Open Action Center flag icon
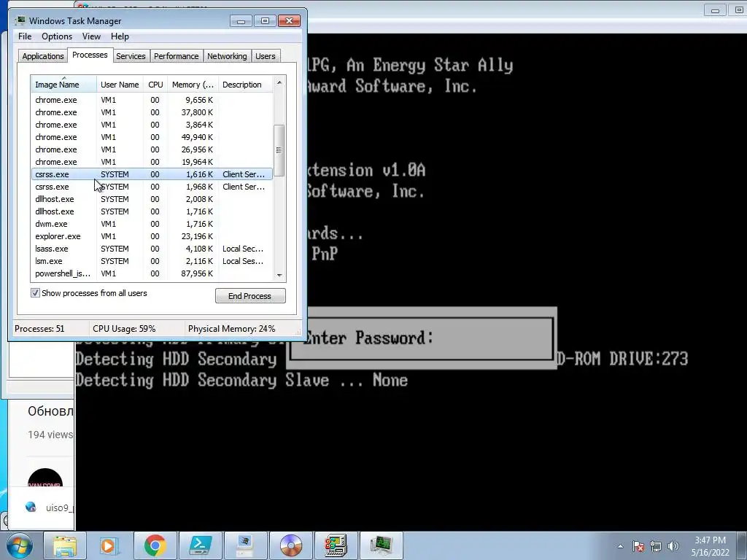 point(638,546)
